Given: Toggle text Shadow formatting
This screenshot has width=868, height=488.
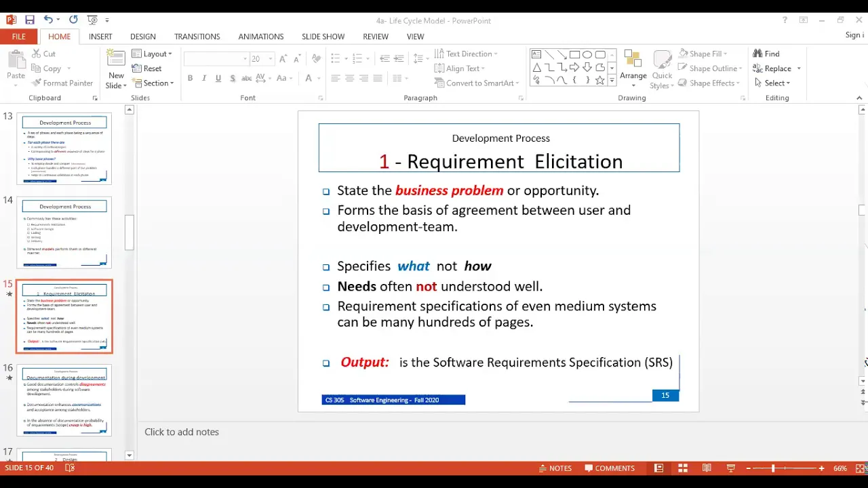Looking at the screenshot, I should (x=233, y=79).
